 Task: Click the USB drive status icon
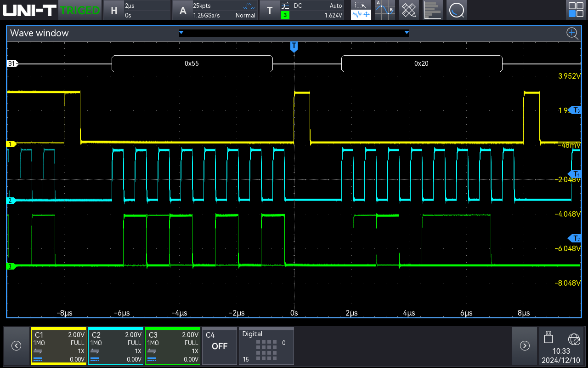click(548, 337)
